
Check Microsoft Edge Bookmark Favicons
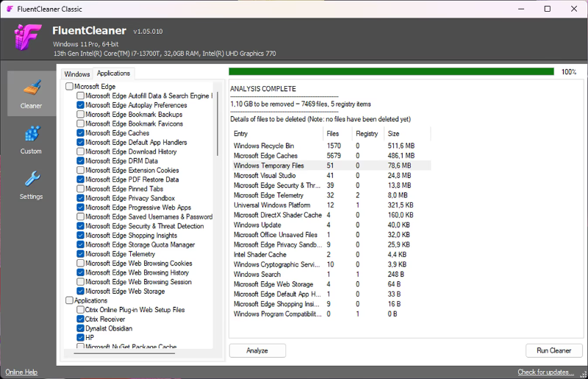point(80,124)
